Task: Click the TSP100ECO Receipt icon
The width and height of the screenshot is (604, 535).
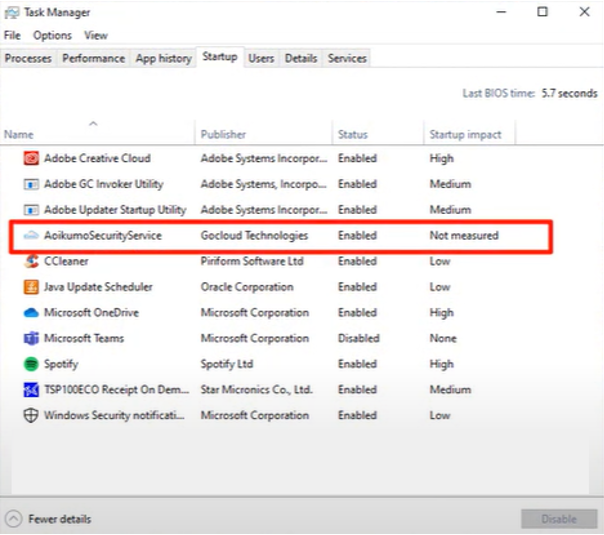Action: (x=31, y=390)
